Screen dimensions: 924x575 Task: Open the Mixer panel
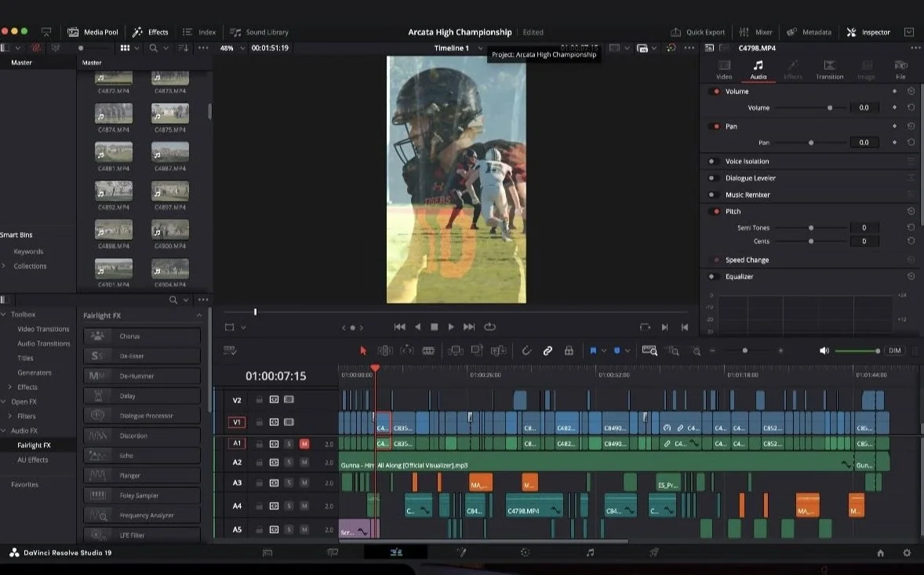point(755,32)
